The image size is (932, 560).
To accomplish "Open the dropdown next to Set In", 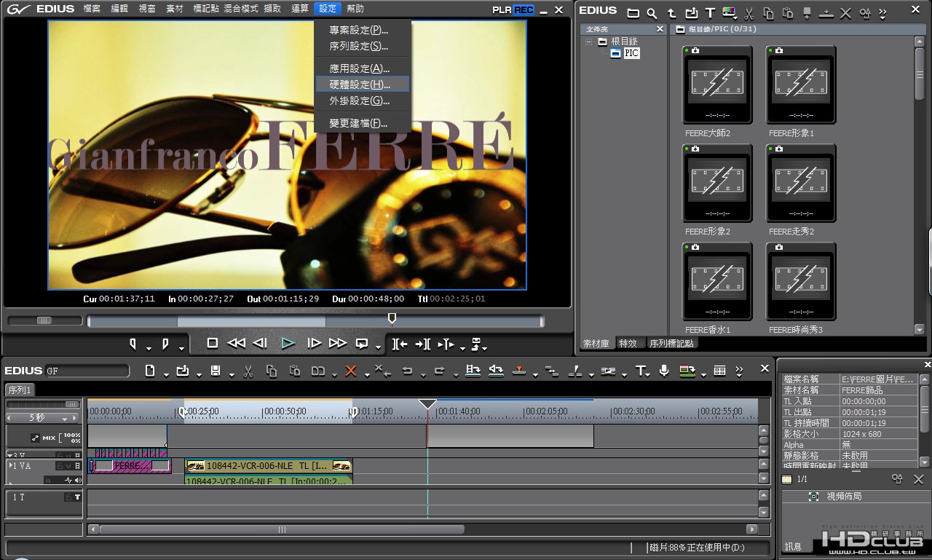I will (x=149, y=347).
